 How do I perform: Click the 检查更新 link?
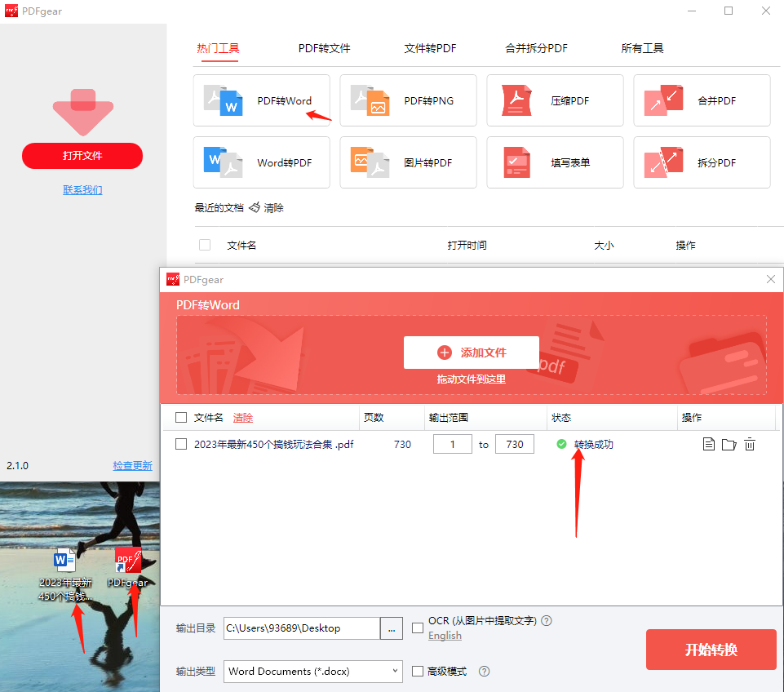point(132,465)
